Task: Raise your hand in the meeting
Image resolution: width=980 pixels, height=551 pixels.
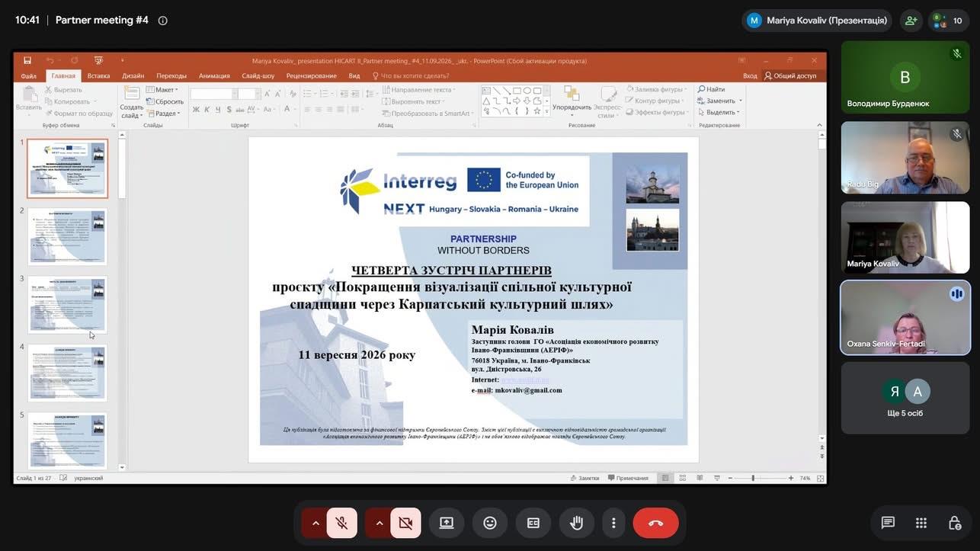Action: click(577, 523)
